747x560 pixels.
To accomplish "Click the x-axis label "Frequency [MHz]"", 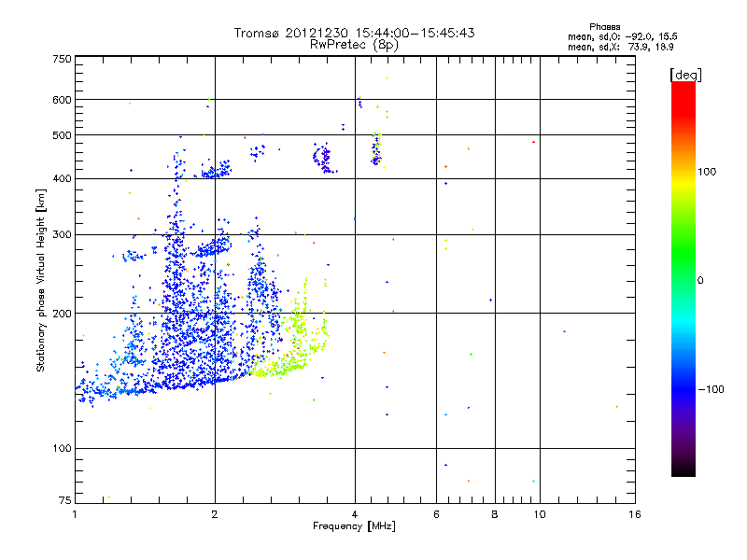I will pyautogui.click(x=354, y=526).
